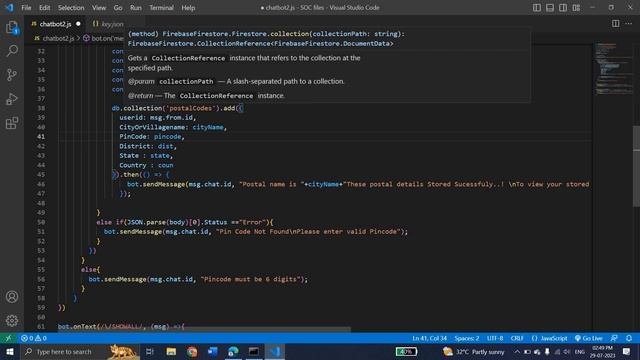The image size is (640, 360).
Task: Open Windows Action Center notifications
Action: pyautogui.click(x=627, y=351)
